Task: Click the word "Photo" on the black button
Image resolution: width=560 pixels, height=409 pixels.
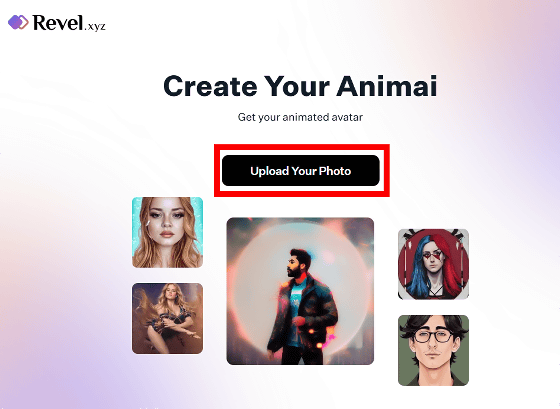Action: pyautogui.click(x=335, y=171)
